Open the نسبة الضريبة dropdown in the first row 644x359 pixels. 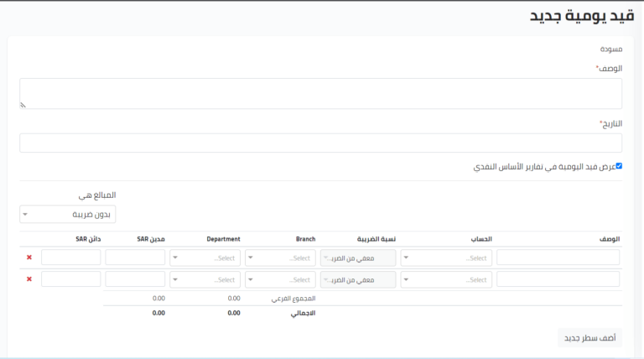point(358,258)
